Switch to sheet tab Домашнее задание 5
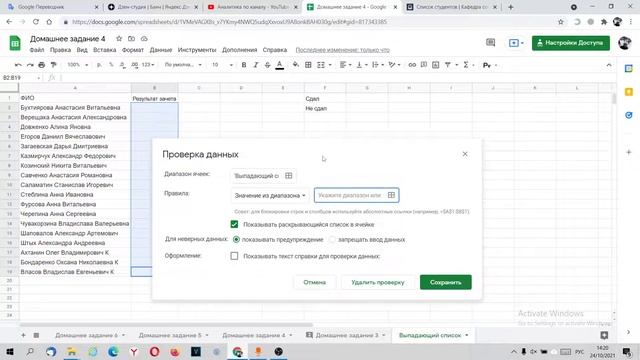 [170, 335]
